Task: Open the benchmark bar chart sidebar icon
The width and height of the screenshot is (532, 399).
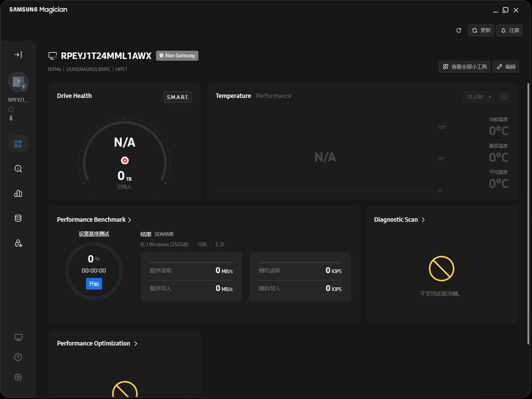Action: pyautogui.click(x=18, y=193)
